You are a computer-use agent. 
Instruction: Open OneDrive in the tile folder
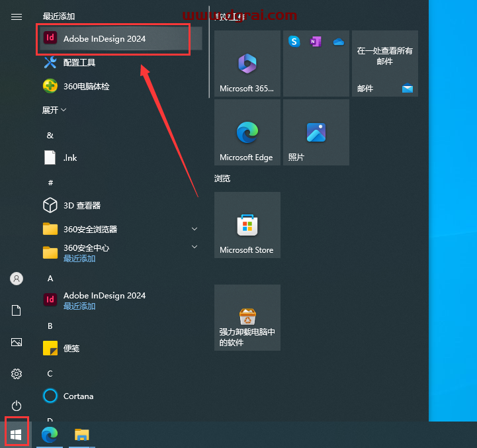click(338, 42)
